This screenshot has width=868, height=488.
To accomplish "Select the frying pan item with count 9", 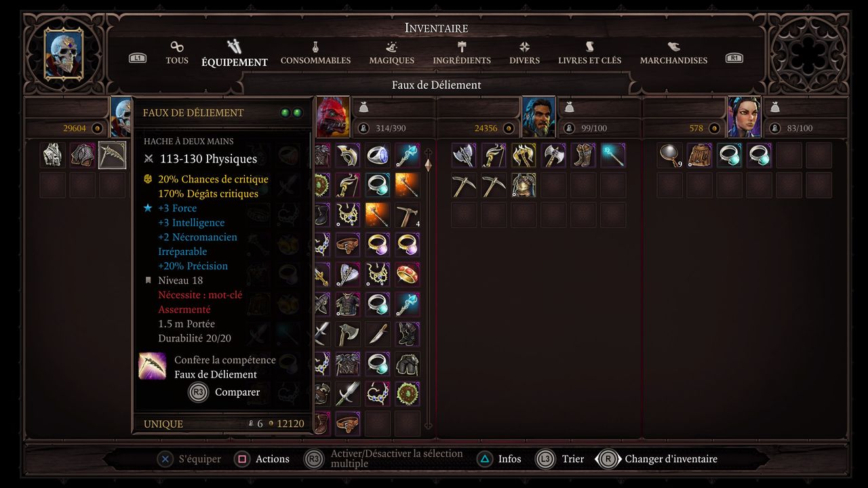I will [x=670, y=155].
